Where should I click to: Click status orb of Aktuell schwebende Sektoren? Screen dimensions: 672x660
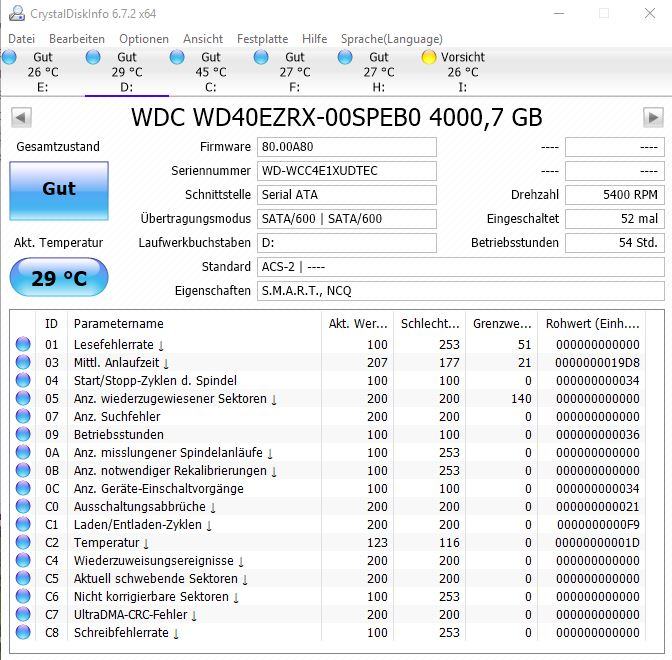click(23, 578)
